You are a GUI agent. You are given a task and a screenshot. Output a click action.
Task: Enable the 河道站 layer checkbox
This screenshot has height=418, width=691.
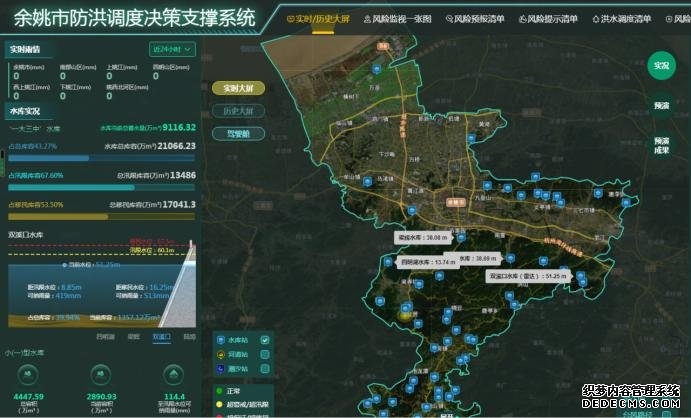265,354
